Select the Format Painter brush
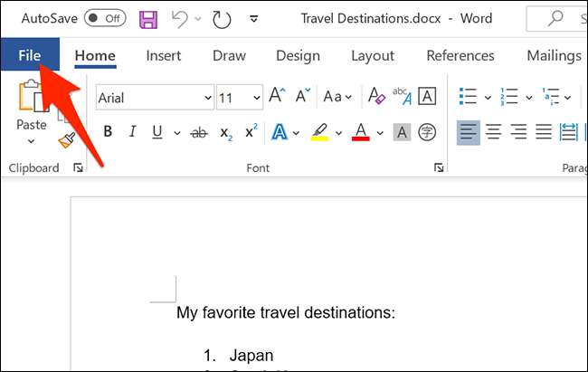Screen dimensions: 588x372 (67, 138)
